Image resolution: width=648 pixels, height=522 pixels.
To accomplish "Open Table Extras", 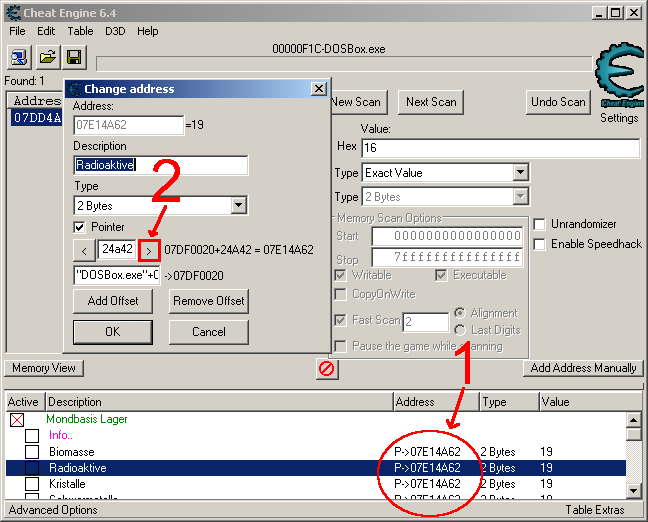I will pos(595,510).
